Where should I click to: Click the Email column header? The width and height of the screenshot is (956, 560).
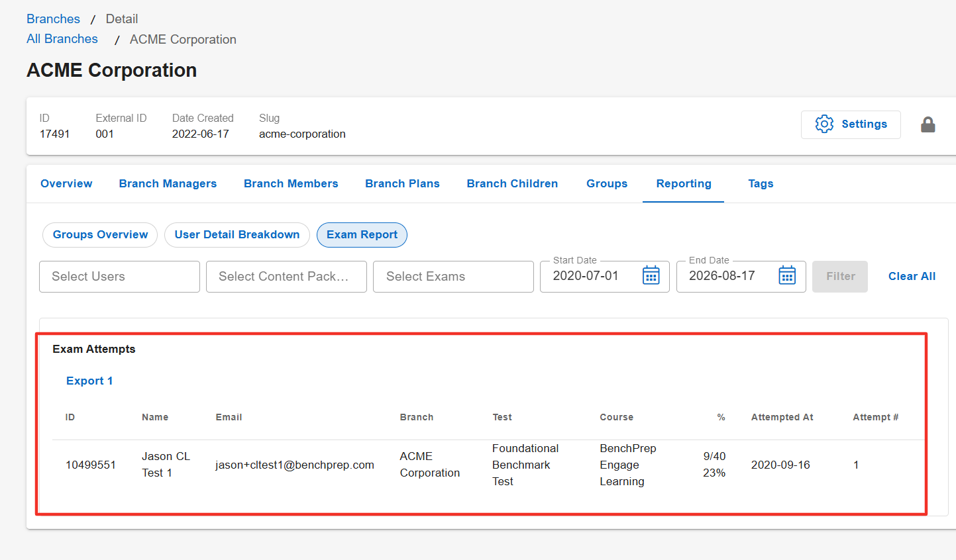coord(229,417)
